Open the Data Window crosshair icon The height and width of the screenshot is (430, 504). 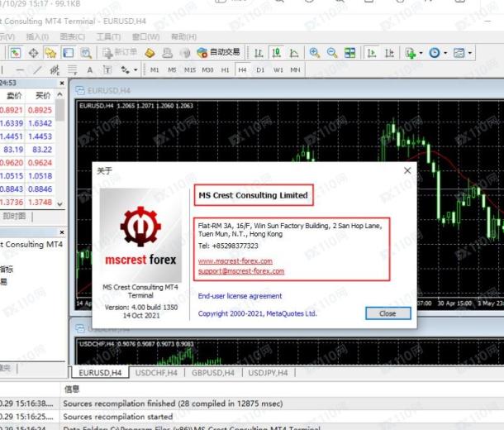(x=33, y=52)
